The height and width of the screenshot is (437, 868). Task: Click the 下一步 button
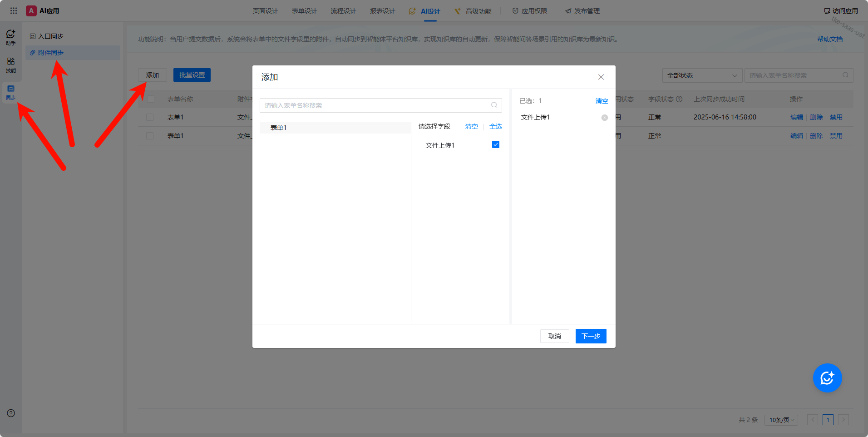[x=591, y=336]
